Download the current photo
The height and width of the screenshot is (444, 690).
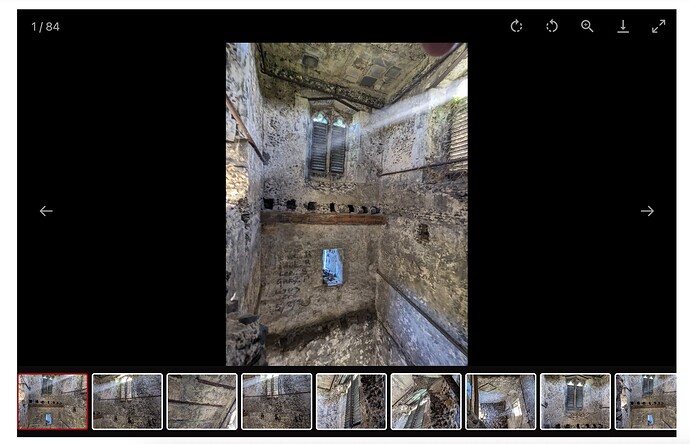623,26
